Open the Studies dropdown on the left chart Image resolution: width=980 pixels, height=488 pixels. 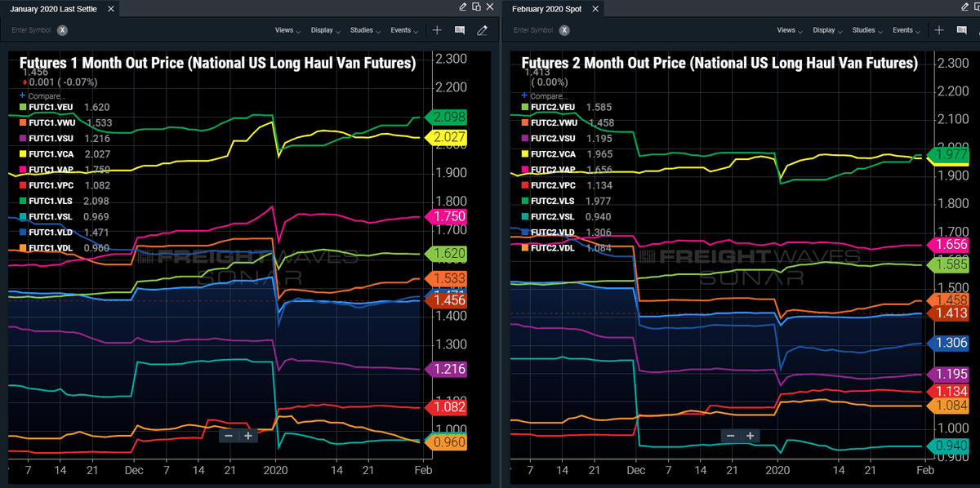point(364,30)
